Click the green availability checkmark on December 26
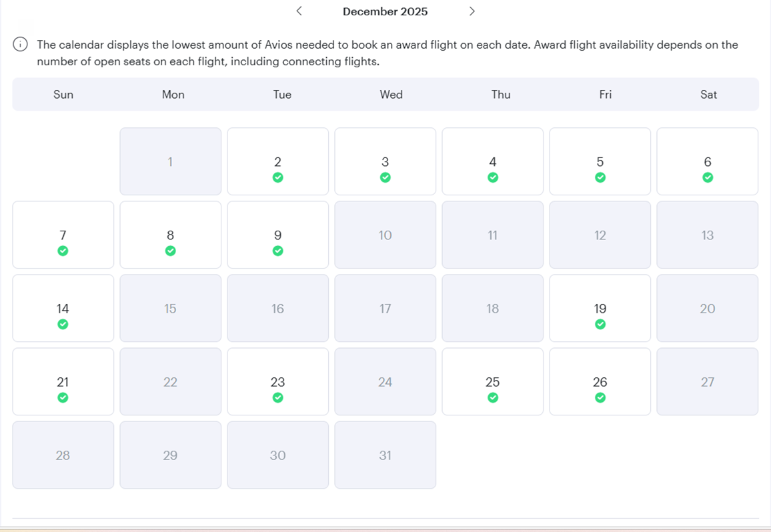771x532 pixels. point(600,398)
